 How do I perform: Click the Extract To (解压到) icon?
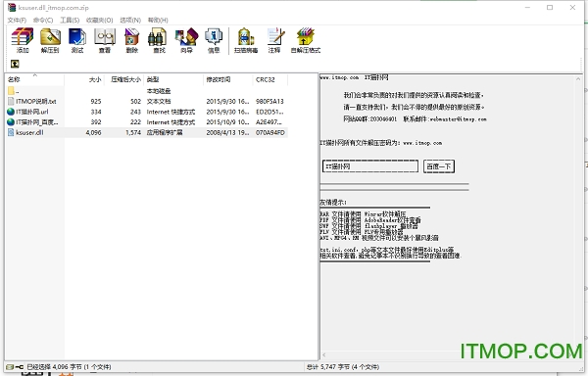click(50, 40)
